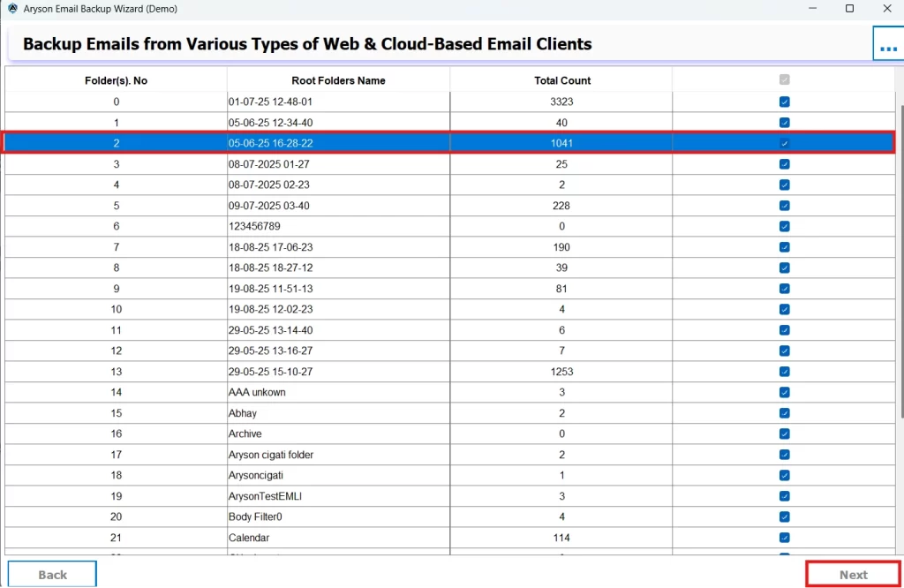This screenshot has height=588, width=904.
Task: Uncheck the 01-07-25 12-48-01 folder checkbox
Action: (x=784, y=102)
